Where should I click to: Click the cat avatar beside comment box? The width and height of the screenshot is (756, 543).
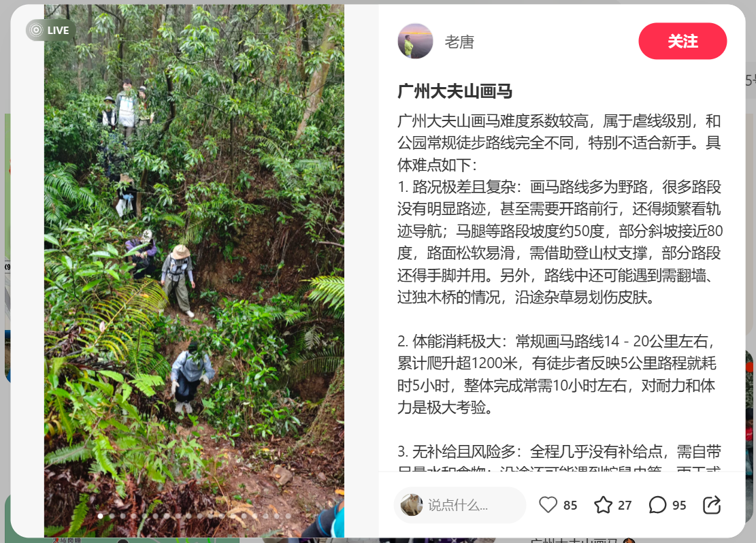pyautogui.click(x=411, y=505)
